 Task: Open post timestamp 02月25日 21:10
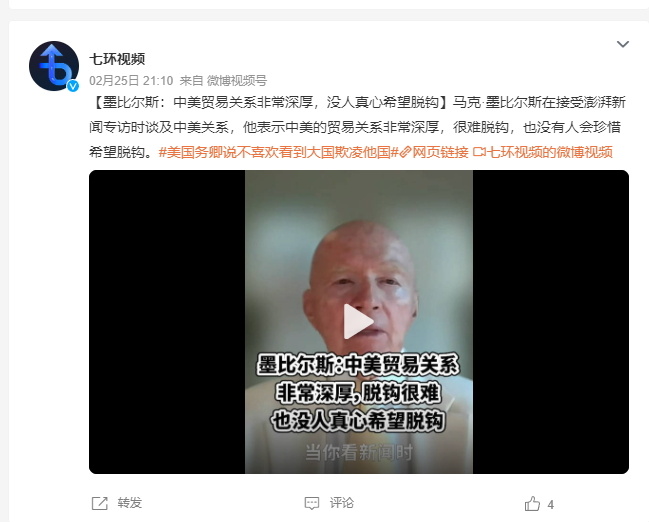131,80
